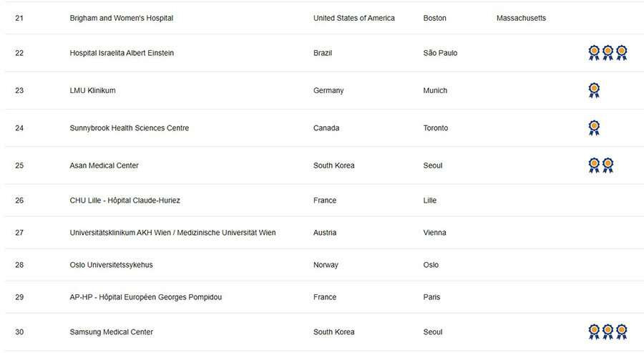The image size is (644, 353).
Task: Click Massachusetts state cell
Action: pyautogui.click(x=521, y=18)
